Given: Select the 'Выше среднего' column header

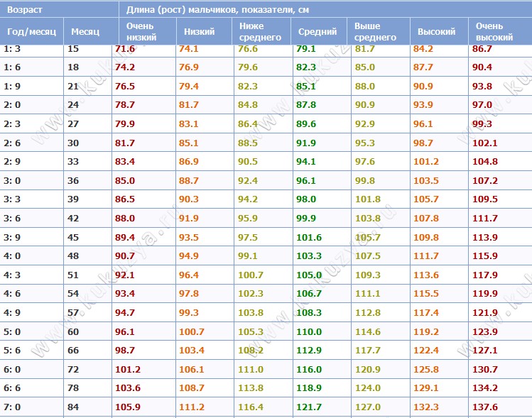Looking at the screenshot, I should pos(379,31).
